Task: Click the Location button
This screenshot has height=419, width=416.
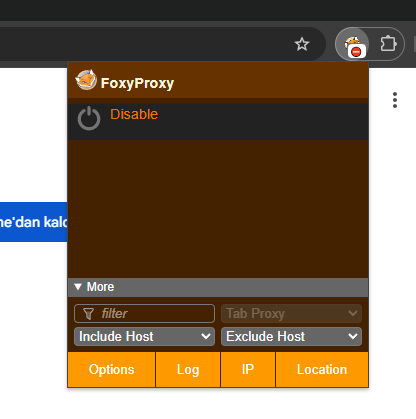Action: click(x=322, y=370)
